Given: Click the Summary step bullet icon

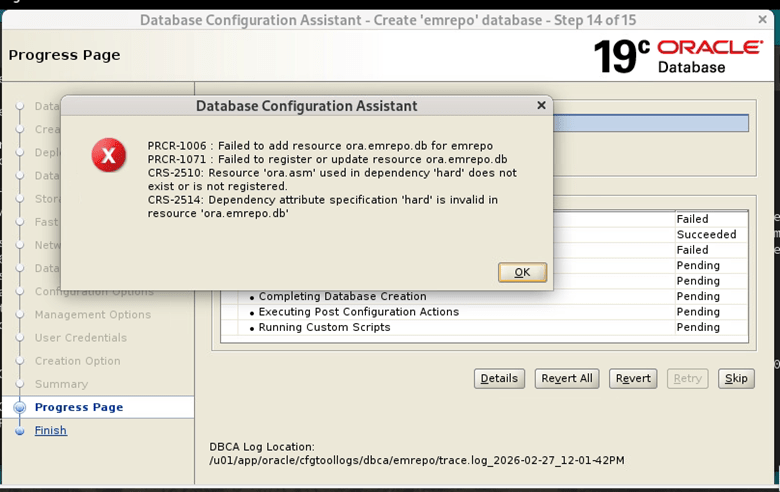Looking at the screenshot, I should pyautogui.click(x=20, y=384).
